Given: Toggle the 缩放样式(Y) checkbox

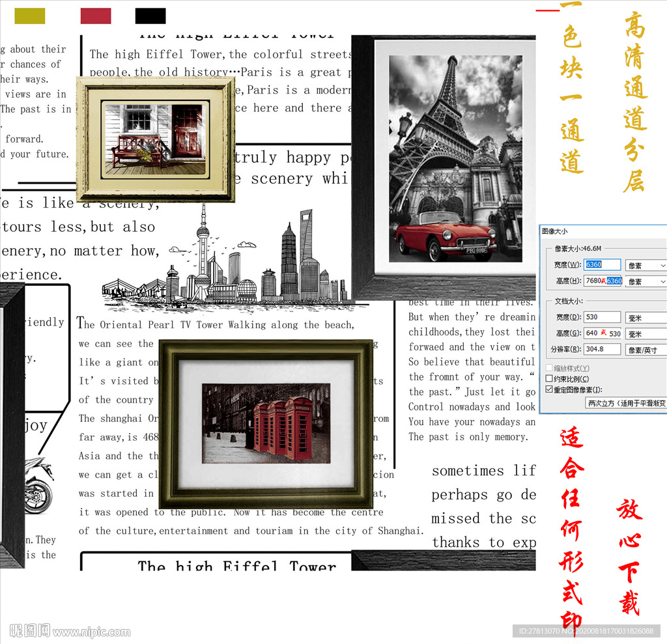Looking at the screenshot, I should click(x=549, y=368).
